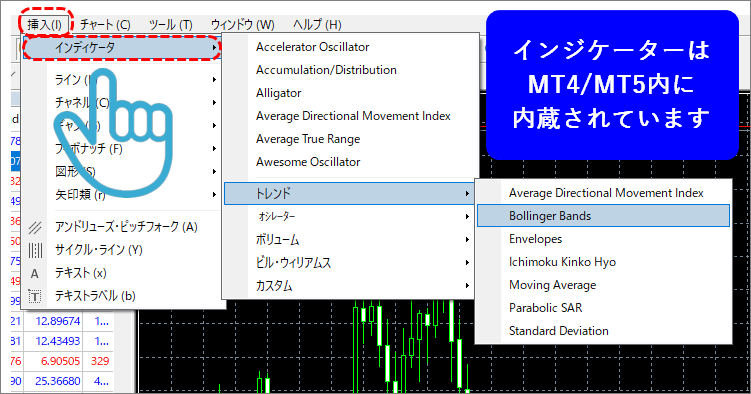The width and height of the screenshot is (751, 394).
Task: Select Accumulation/Distribution indicator
Action: click(x=326, y=70)
